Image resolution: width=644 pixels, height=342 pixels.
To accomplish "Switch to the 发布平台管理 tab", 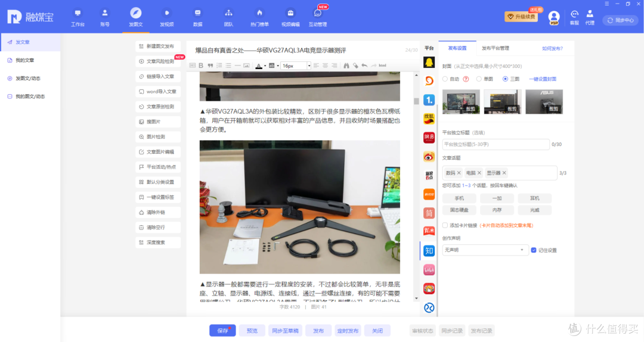I will click(x=496, y=48).
